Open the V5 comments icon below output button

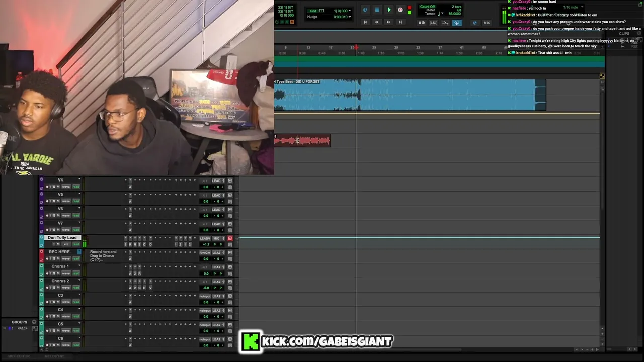click(x=230, y=201)
